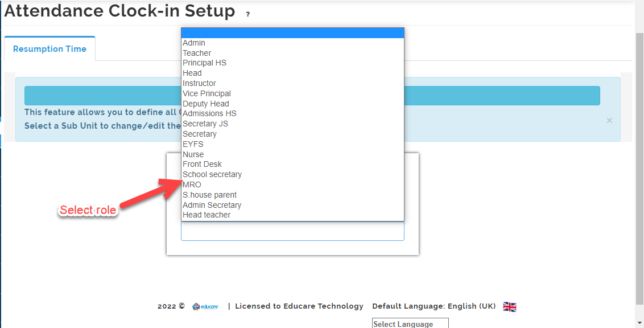644x328 pixels.
Task: Dismiss the info banner with X
Action: (609, 120)
